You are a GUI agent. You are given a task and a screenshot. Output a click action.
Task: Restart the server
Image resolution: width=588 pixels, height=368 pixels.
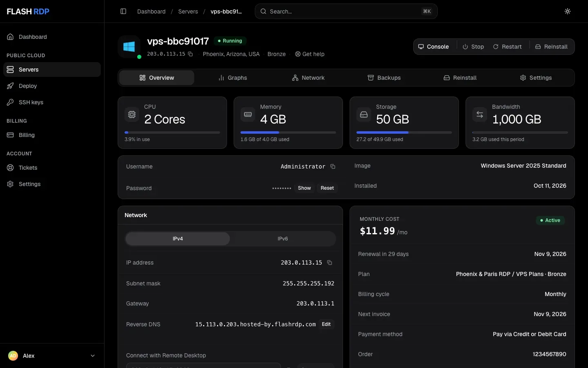click(x=507, y=47)
